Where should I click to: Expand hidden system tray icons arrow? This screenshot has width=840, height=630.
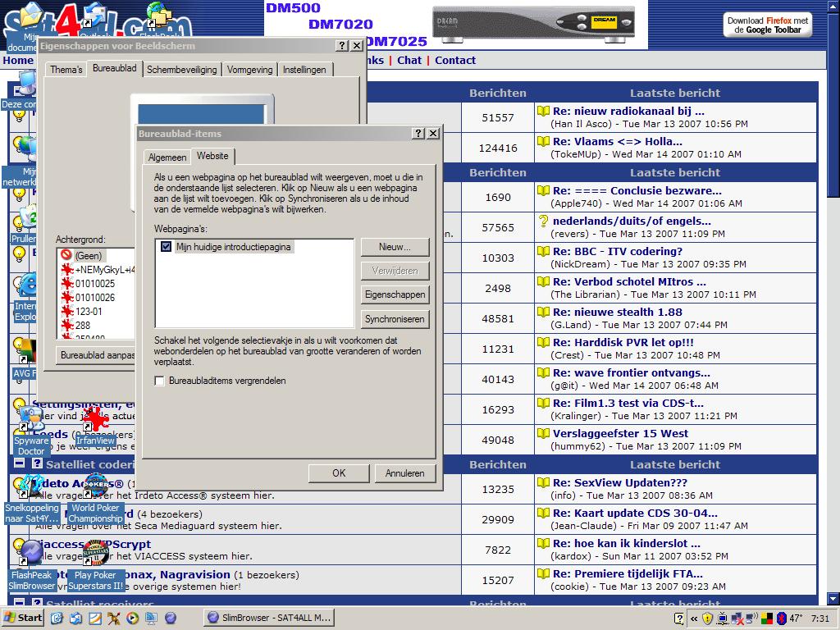coord(694,618)
